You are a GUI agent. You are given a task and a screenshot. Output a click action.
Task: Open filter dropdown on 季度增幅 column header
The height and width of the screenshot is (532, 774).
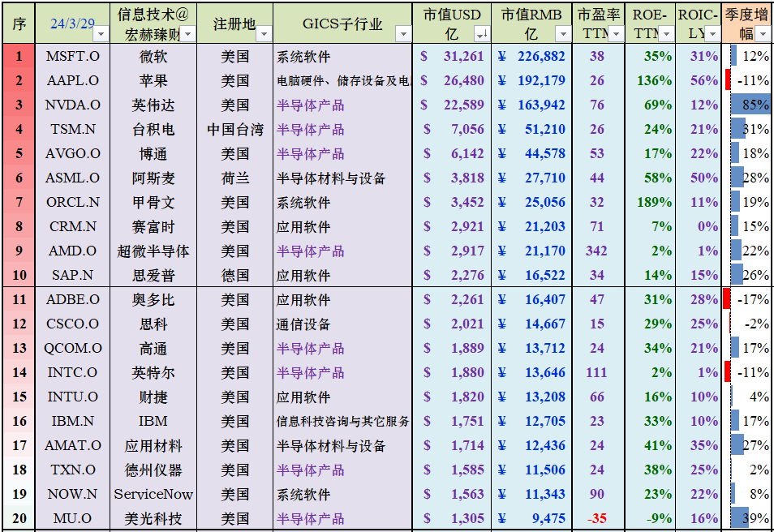tap(763, 34)
